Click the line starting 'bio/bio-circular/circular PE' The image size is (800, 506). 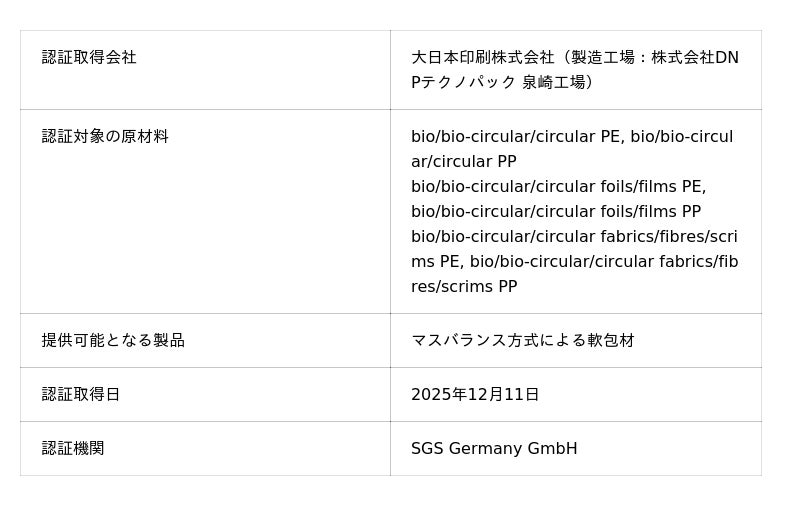pyautogui.click(x=571, y=137)
